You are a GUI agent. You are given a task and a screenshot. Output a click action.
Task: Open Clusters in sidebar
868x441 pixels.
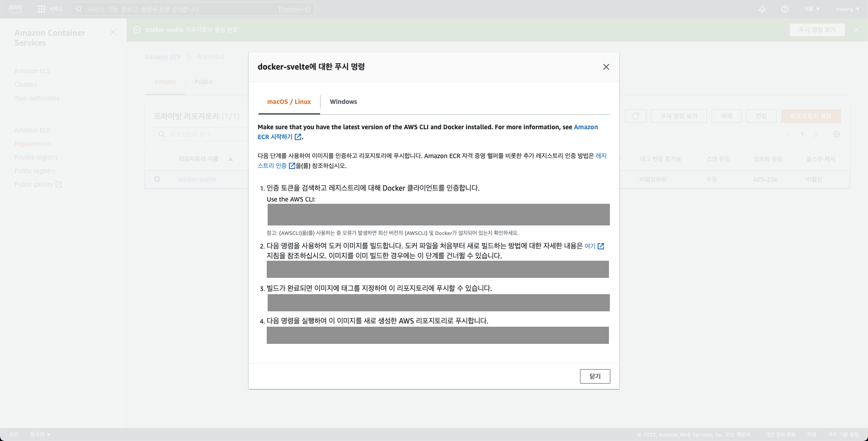tap(26, 84)
